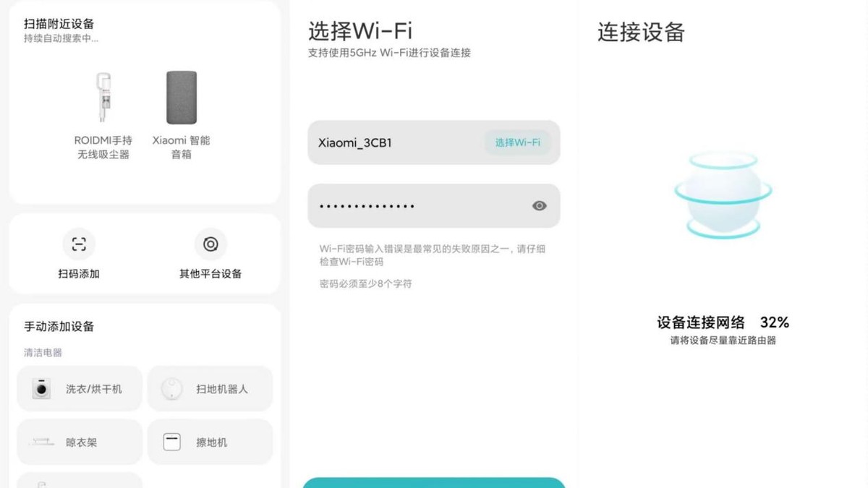868x488 pixels.
Task: Choose the mopping machine icon 擦地机
Action: pos(171,442)
